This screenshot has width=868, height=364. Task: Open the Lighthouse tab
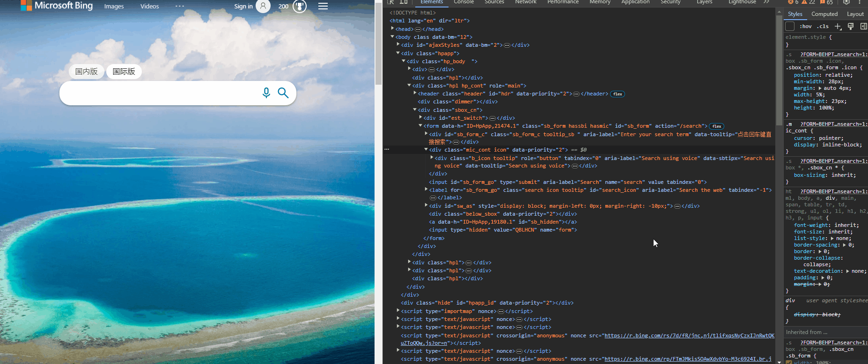point(742,2)
